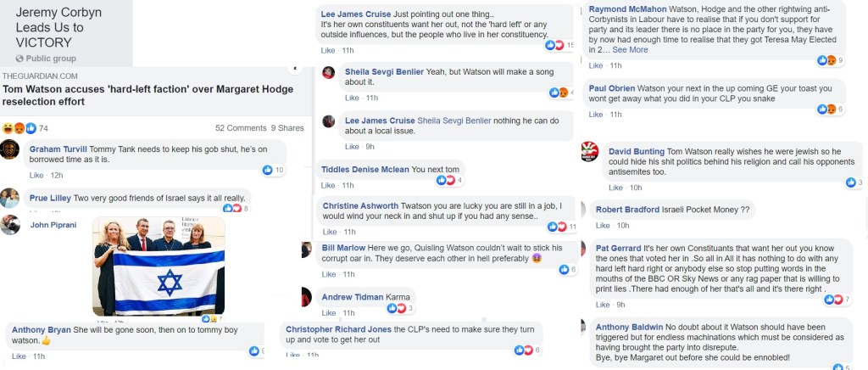868x370 pixels.
Task: View the 9 Shares link
Action: coord(287,128)
